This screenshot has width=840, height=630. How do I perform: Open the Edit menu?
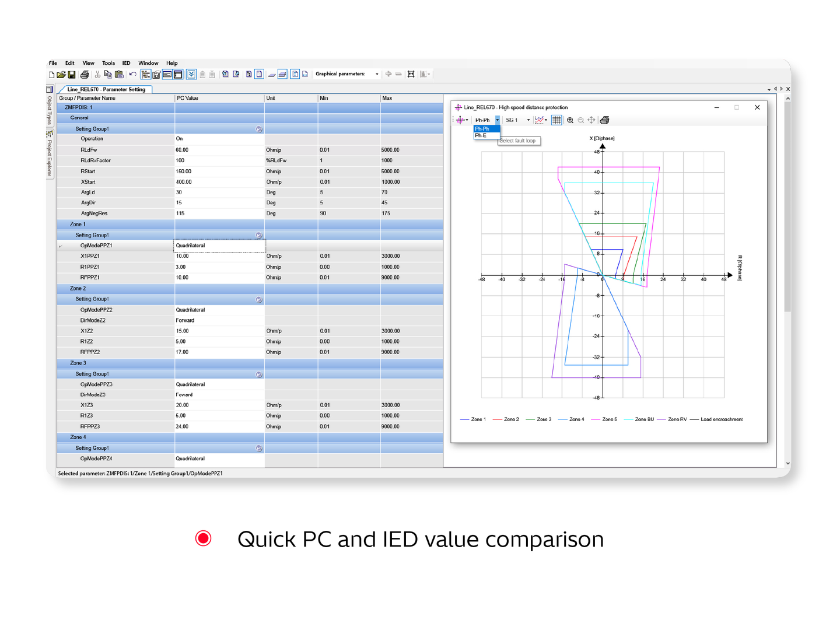(70, 63)
